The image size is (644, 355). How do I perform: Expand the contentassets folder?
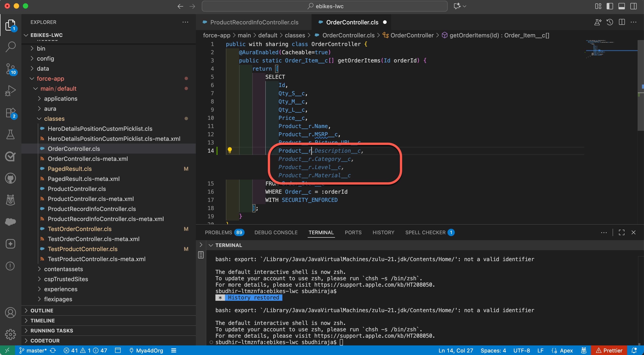[x=64, y=269]
